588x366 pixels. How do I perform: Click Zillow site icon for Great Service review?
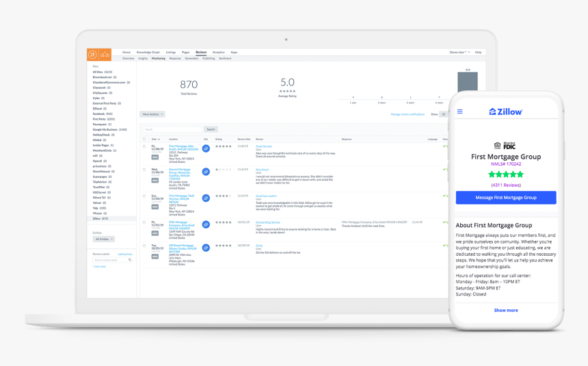coord(206,148)
